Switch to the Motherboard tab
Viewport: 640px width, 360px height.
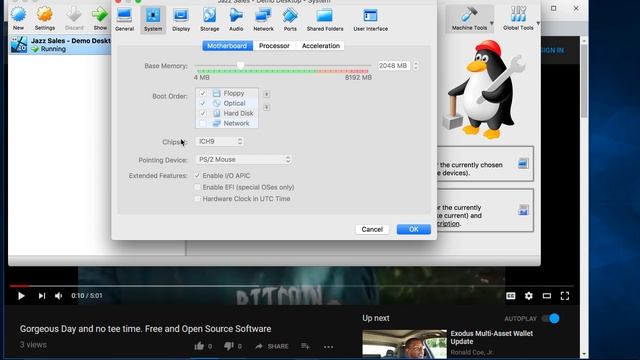[x=227, y=46]
